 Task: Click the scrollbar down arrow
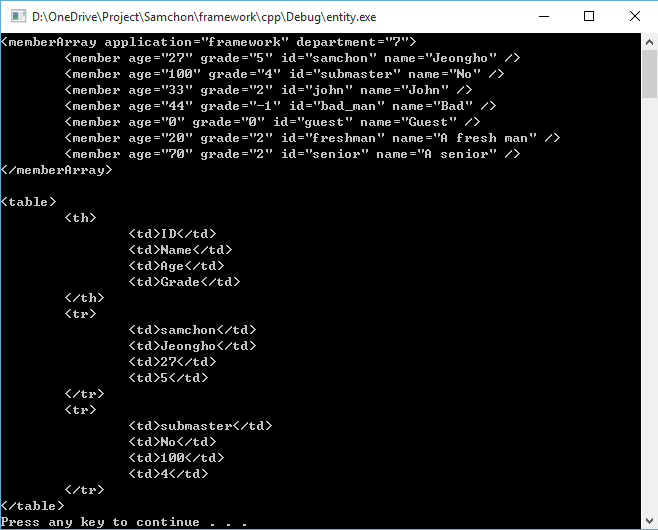tap(649, 521)
